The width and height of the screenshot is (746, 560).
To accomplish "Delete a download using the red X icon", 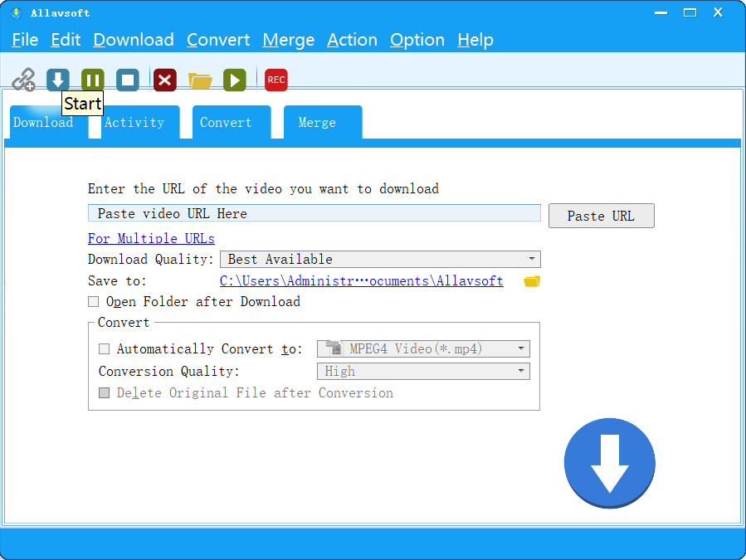I will [x=163, y=79].
